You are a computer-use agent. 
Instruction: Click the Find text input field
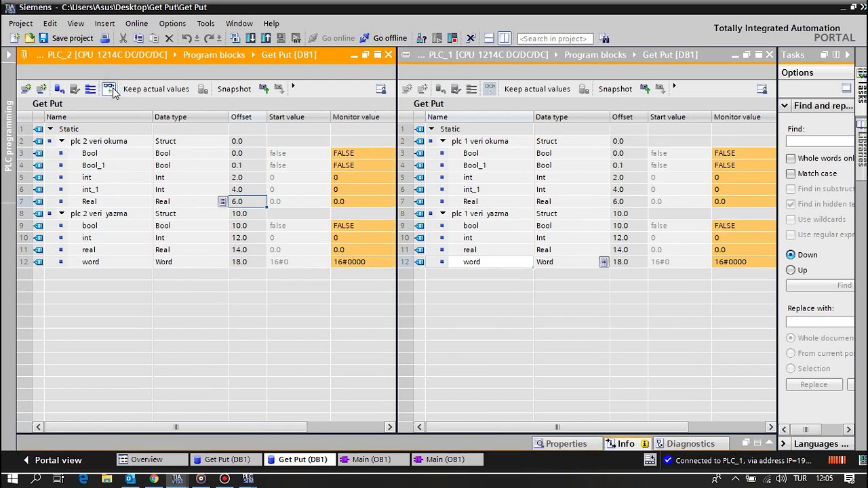(x=821, y=141)
